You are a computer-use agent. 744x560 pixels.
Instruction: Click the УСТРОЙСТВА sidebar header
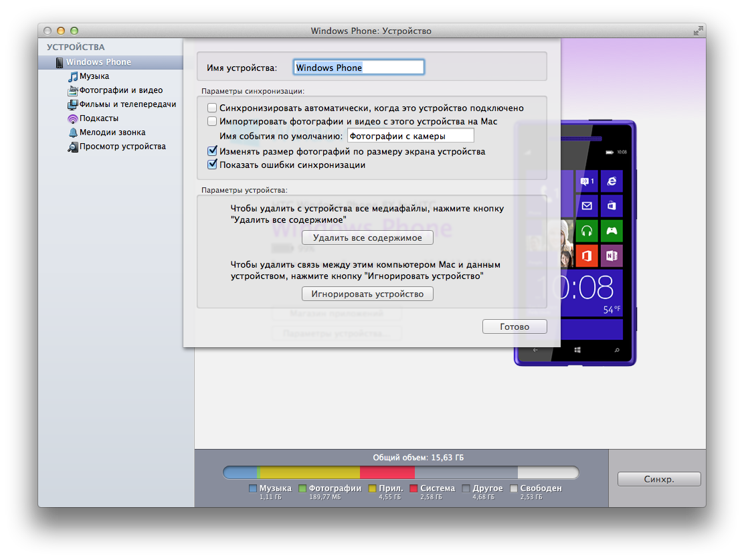coord(76,47)
